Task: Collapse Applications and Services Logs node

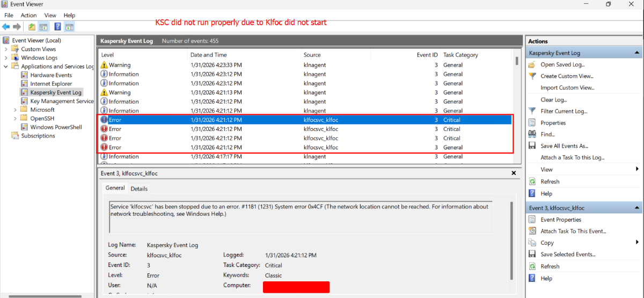Action: [x=6, y=67]
